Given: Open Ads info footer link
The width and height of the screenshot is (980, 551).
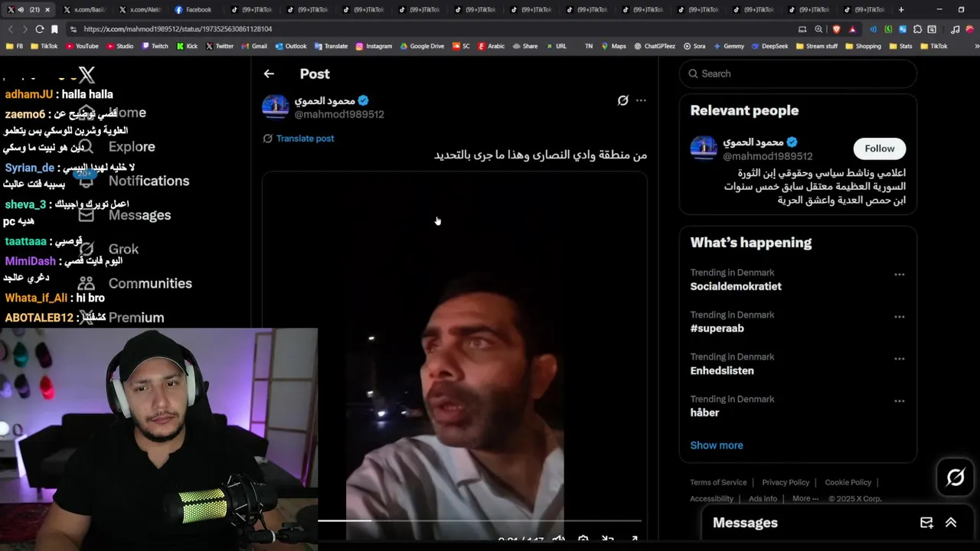Looking at the screenshot, I should coord(763,498).
